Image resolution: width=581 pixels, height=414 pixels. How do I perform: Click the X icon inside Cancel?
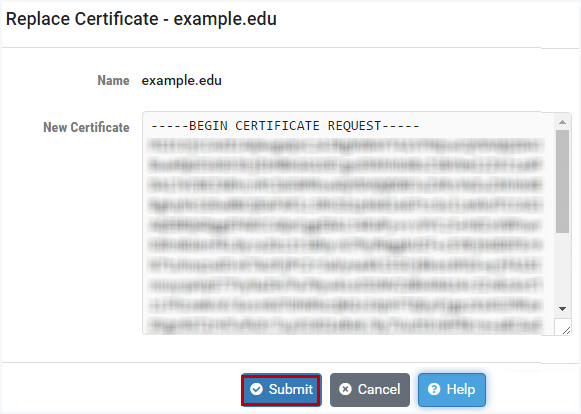345,389
